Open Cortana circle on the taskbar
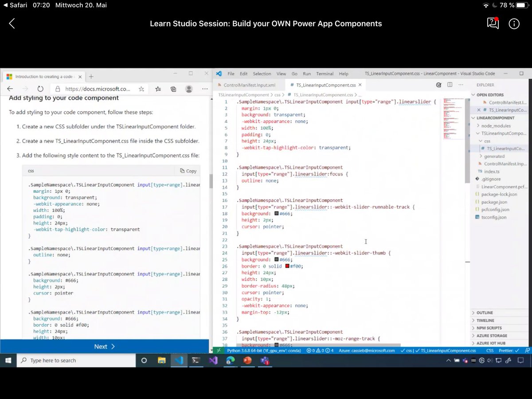 point(144,360)
